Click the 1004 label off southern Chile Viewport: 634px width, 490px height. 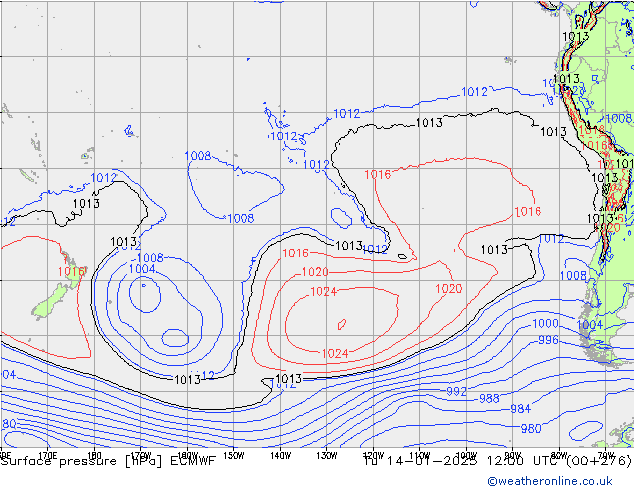[590, 325]
